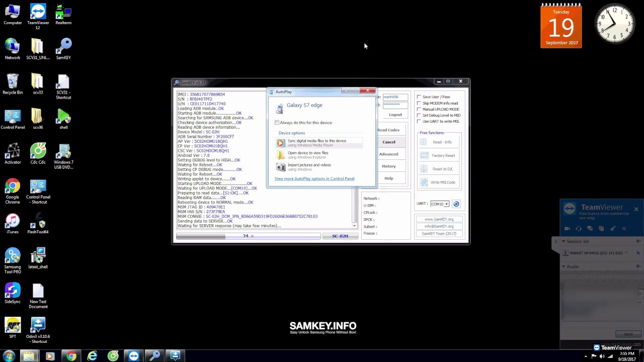Check Always do this for this device

277,123
